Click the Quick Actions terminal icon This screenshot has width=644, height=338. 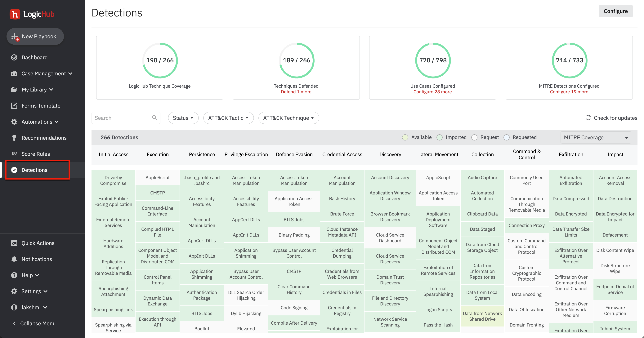point(14,243)
